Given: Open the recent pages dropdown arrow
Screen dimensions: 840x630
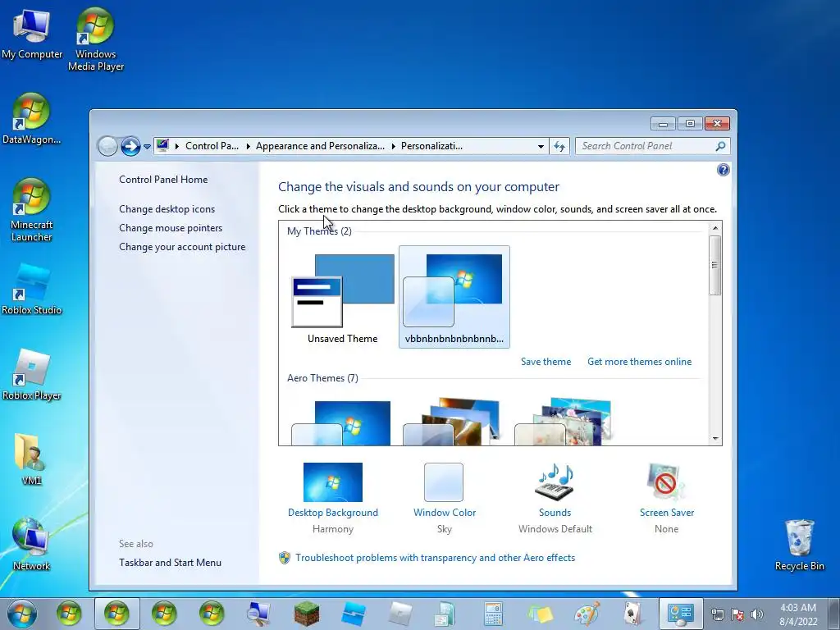Looking at the screenshot, I should pos(147,146).
